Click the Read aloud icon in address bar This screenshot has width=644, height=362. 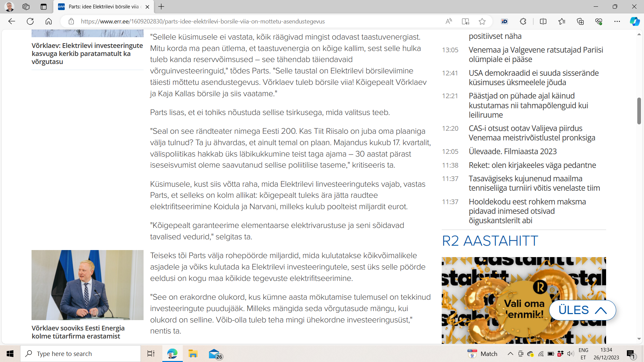click(448, 21)
